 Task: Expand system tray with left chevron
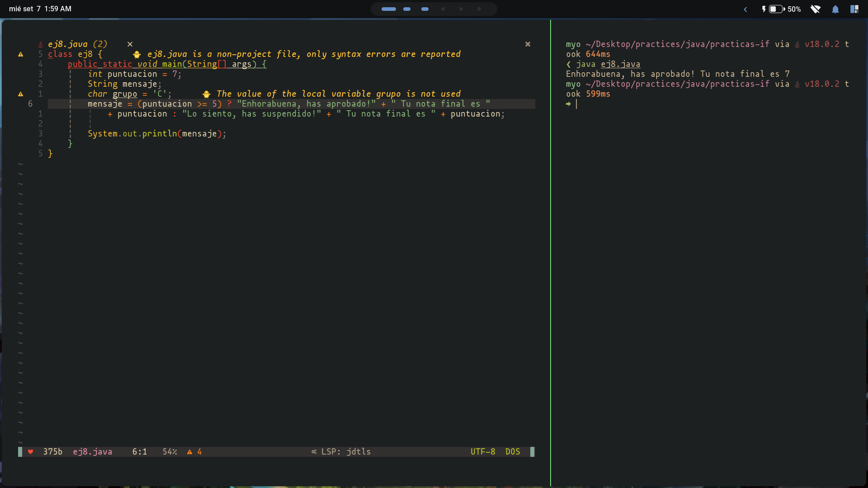point(745,9)
